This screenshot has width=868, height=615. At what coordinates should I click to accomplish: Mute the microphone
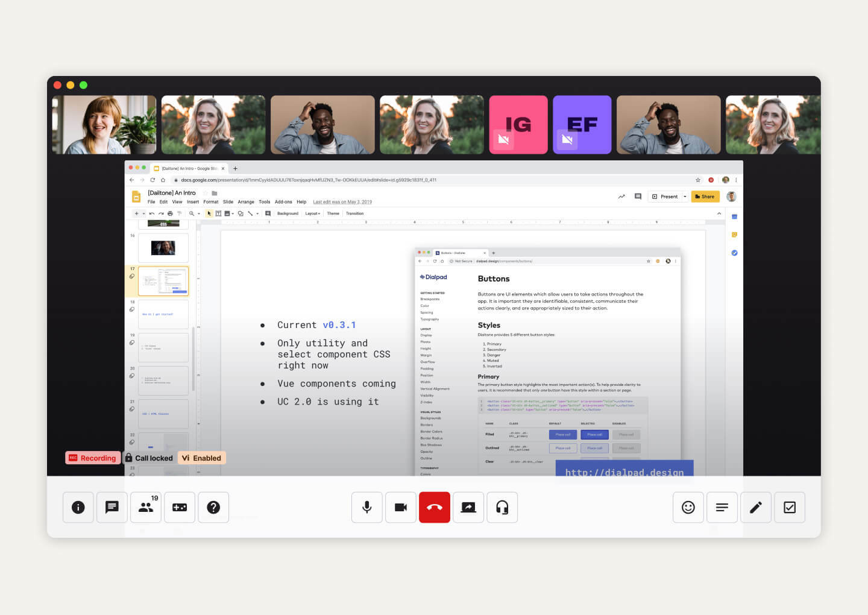coord(366,507)
